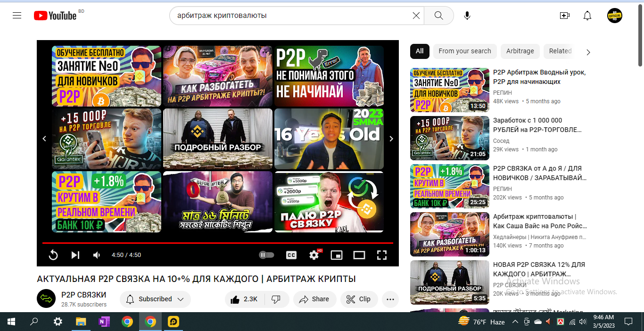Open endscreen video 16 Years Old

pos(329,139)
